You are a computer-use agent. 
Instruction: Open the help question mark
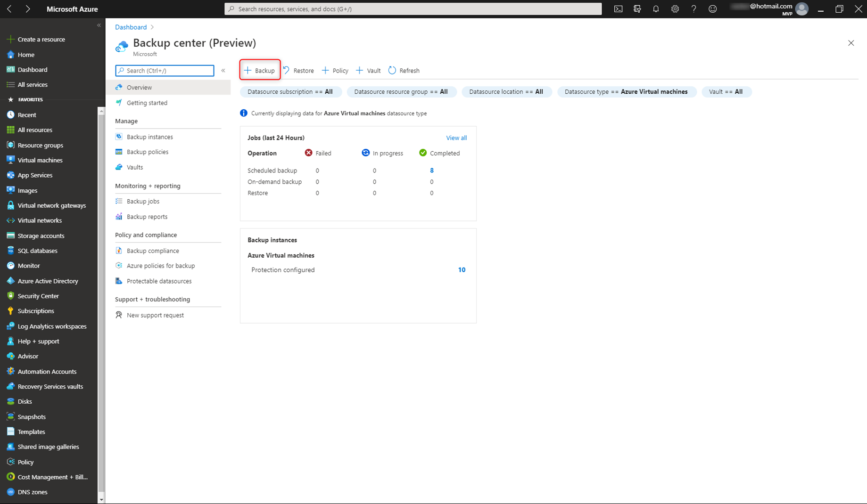click(x=694, y=9)
